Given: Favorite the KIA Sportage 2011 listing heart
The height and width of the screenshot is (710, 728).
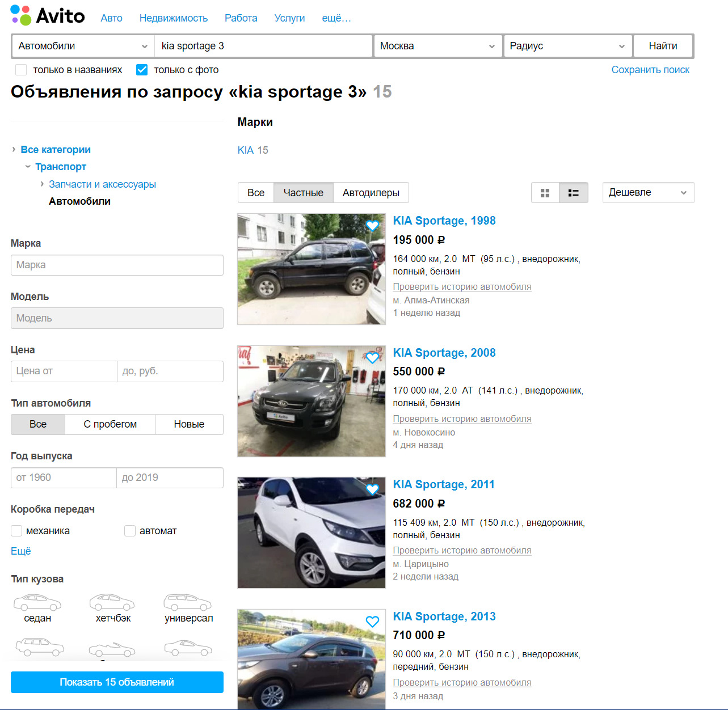Looking at the screenshot, I should [x=372, y=489].
